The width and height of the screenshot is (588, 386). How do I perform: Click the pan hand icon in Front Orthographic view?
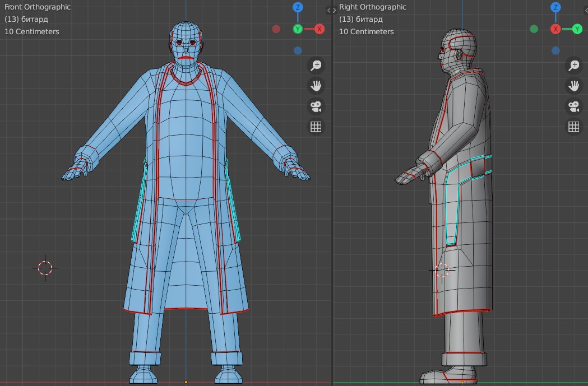(x=316, y=86)
